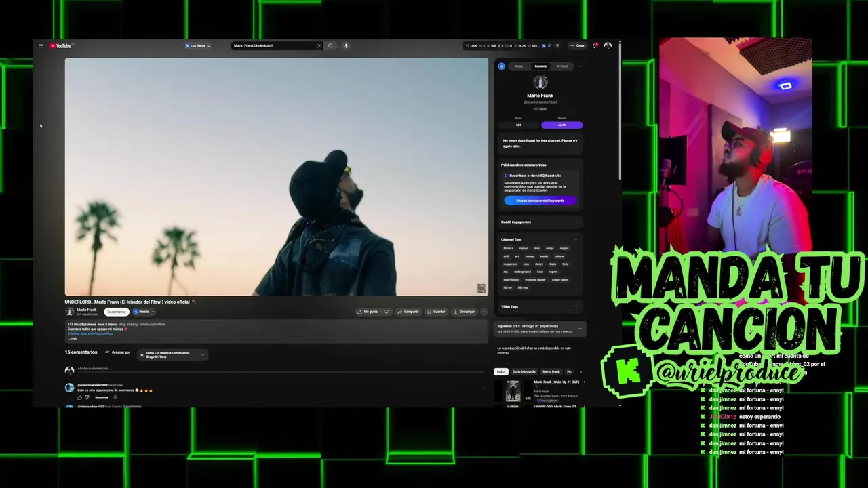The height and width of the screenshot is (488, 868).
Task: Click Unlock controversial keywords button
Action: pos(540,201)
